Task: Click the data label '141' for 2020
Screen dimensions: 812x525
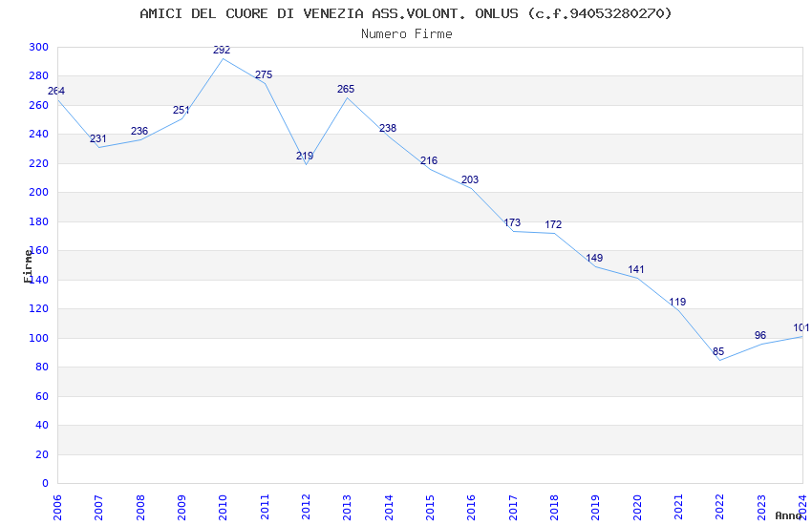Action: click(636, 269)
